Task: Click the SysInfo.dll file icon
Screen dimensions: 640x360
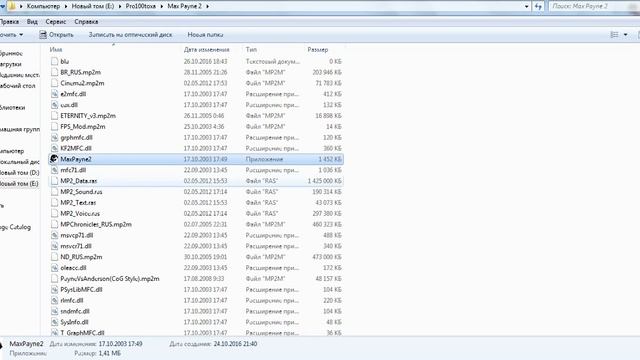Action: (x=54, y=322)
